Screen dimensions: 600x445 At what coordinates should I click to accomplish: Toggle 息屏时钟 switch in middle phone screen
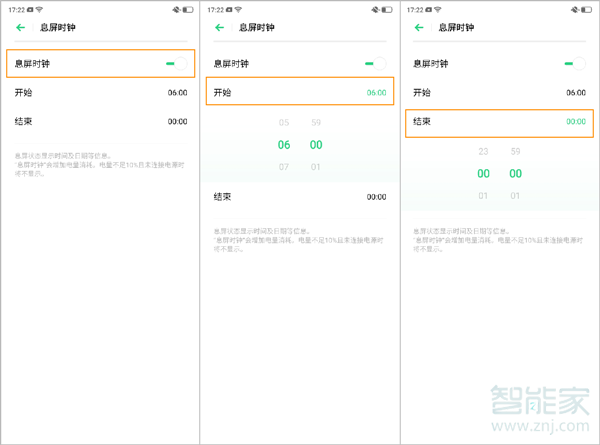point(376,64)
